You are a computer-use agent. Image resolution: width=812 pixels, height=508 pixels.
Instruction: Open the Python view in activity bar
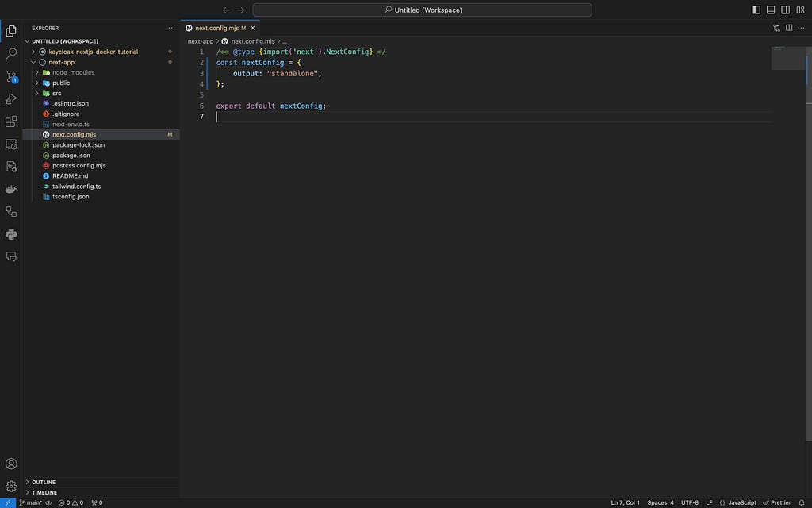click(x=11, y=234)
